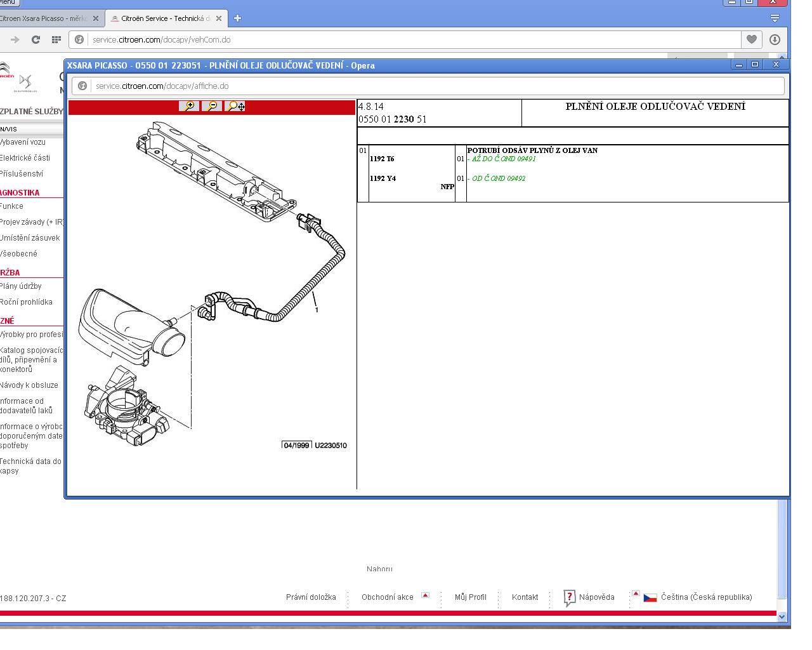Image resolution: width=812 pixels, height=650 pixels.
Task: Close the Citroen Xsara Picasso tab
Action: click(x=96, y=18)
